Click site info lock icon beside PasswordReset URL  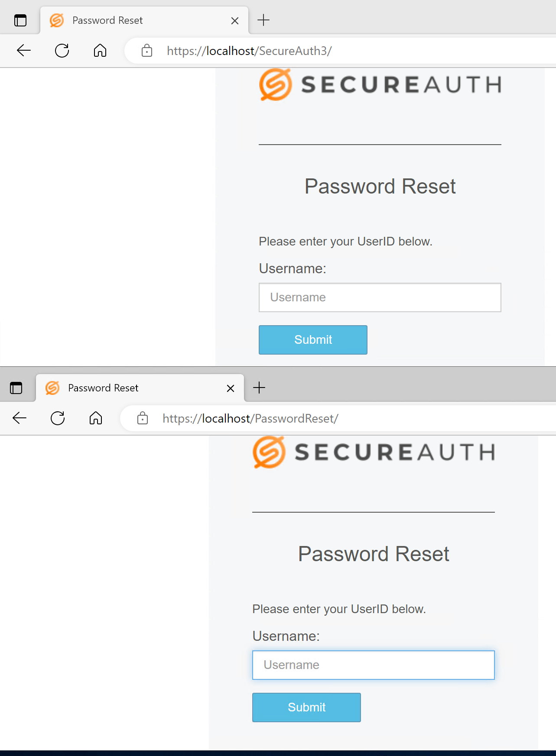143,418
